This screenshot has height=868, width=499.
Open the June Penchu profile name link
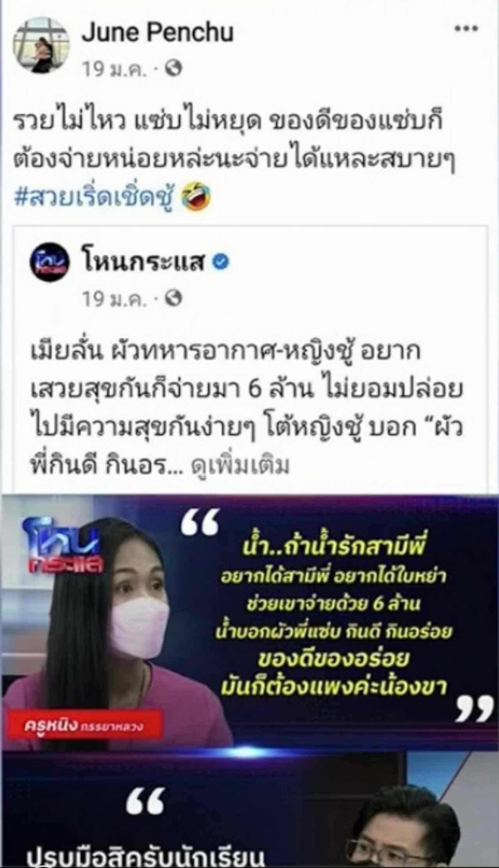click(x=157, y=32)
